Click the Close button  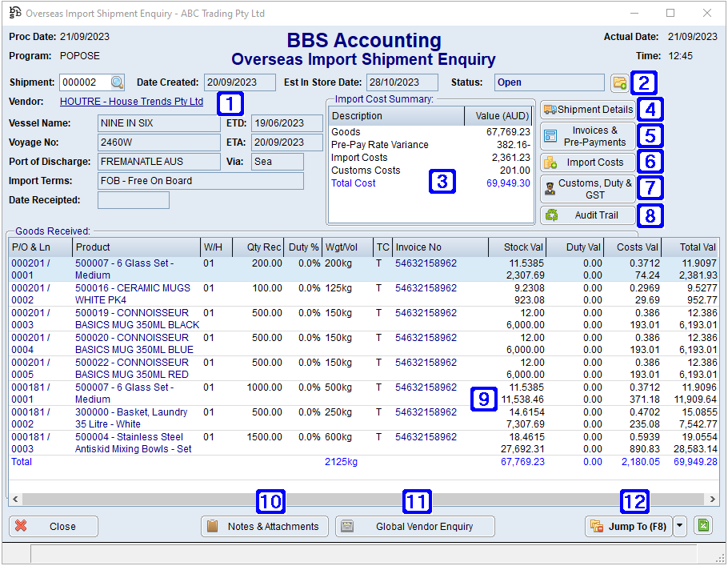[x=53, y=526]
